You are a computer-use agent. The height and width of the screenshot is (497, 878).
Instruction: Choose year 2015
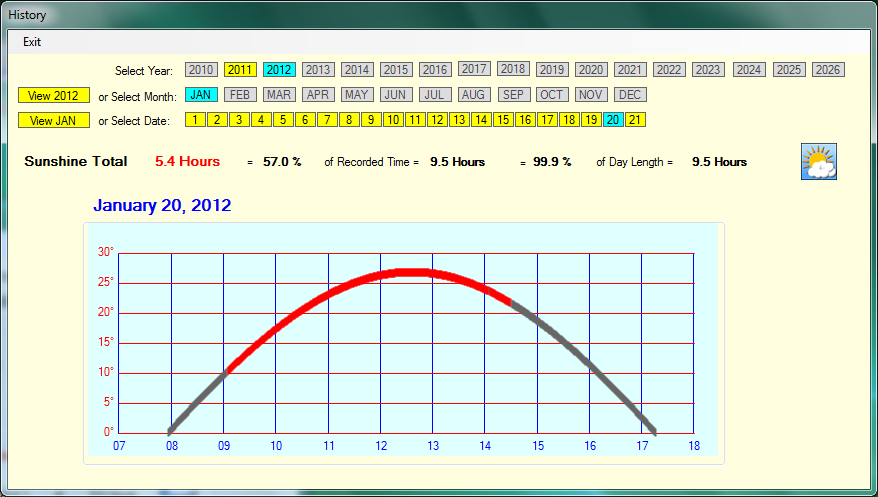coord(396,69)
